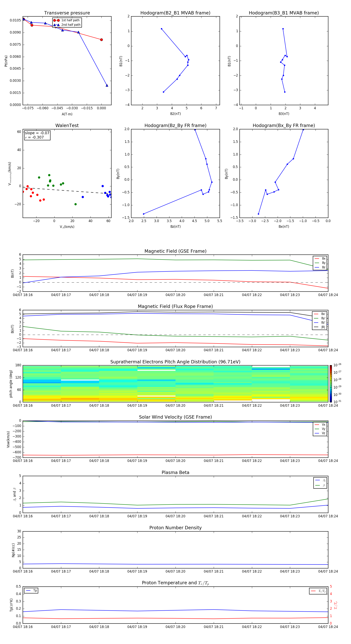351x644 pixels.
Task: Click the 'A(T·m)' x-axis label
Action: click(67, 114)
